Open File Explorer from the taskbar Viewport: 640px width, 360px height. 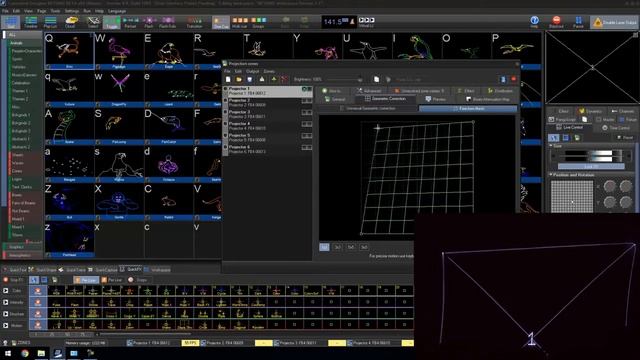[x=41, y=353]
